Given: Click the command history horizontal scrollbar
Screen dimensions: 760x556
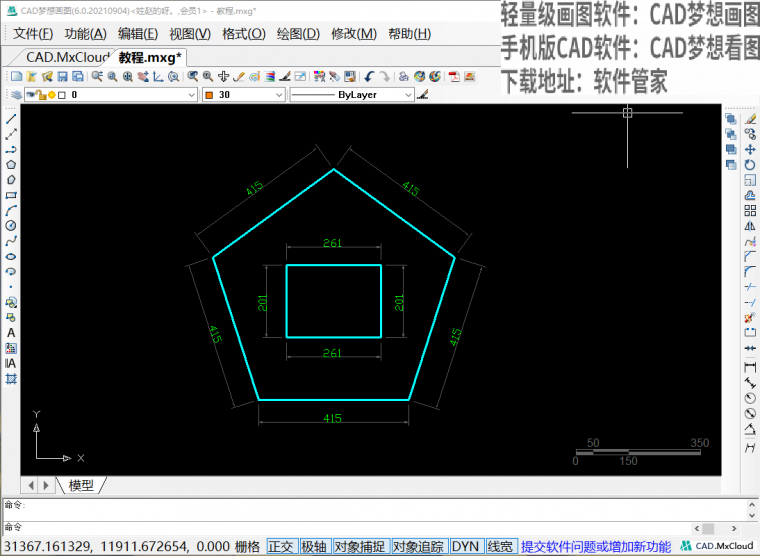Looking at the screenshot, I should [715, 528].
